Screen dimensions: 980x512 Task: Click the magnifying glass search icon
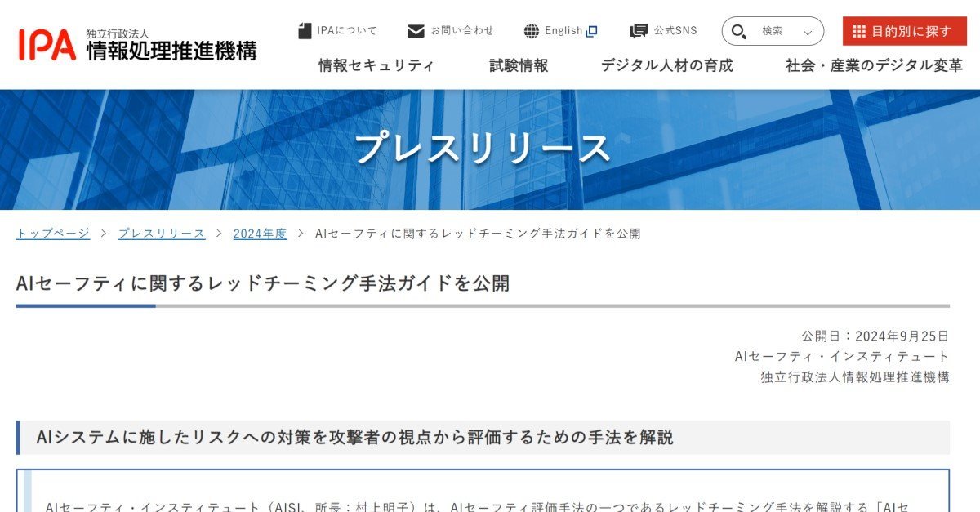(x=739, y=31)
